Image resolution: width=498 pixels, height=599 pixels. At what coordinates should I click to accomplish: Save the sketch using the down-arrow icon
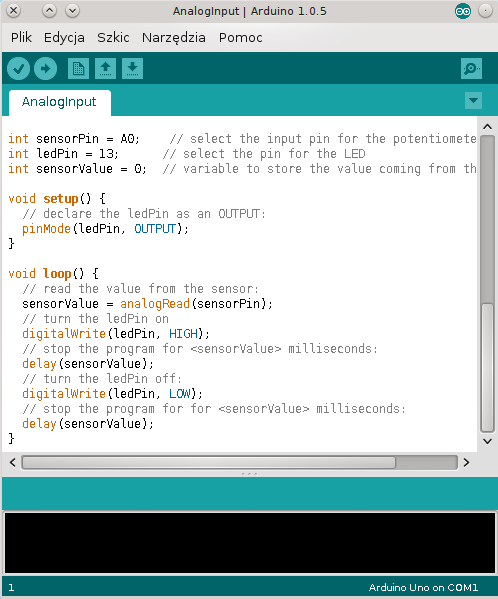pos(132,69)
